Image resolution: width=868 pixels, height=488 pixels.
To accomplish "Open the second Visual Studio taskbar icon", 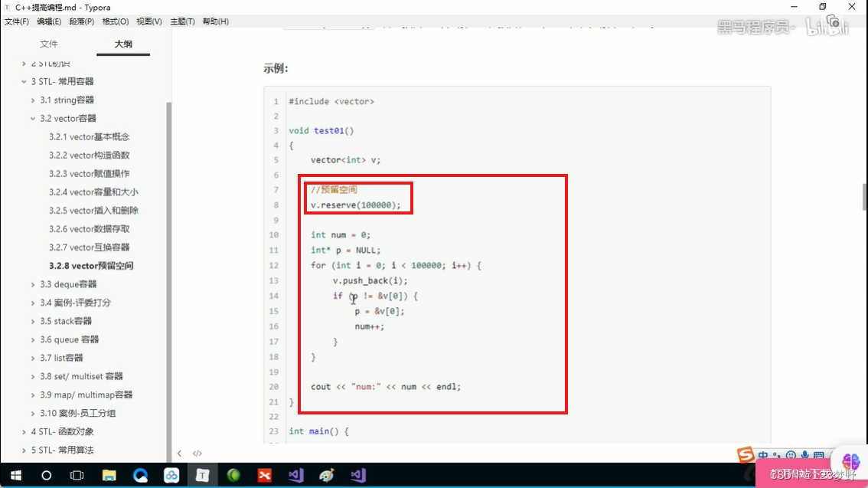I will (x=358, y=475).
